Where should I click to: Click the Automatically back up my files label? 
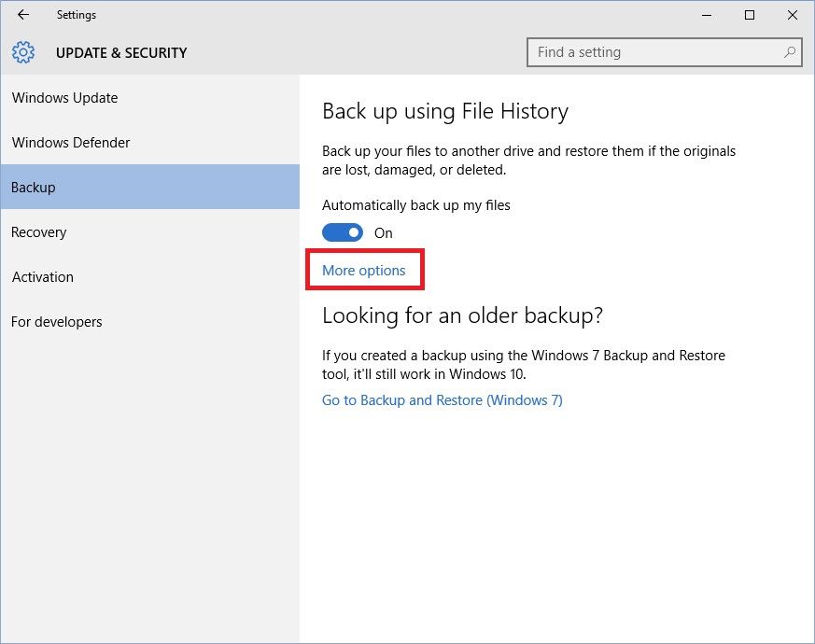point(415,205)
